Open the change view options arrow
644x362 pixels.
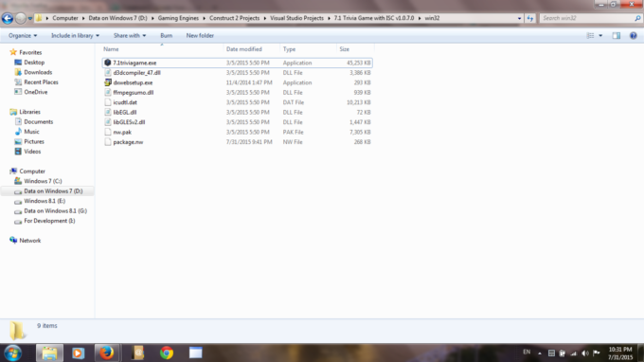point(600,36)
